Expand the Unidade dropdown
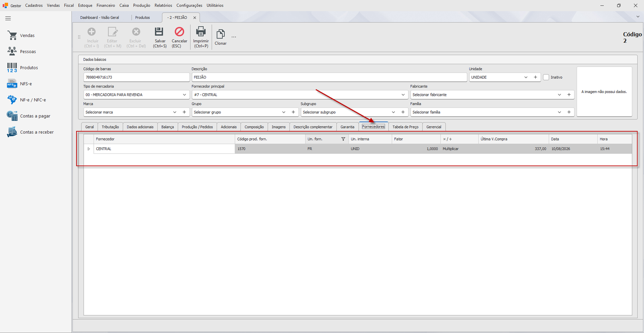Image resolution: width=644 pixels, height=333 pixels. click(526, 77)
